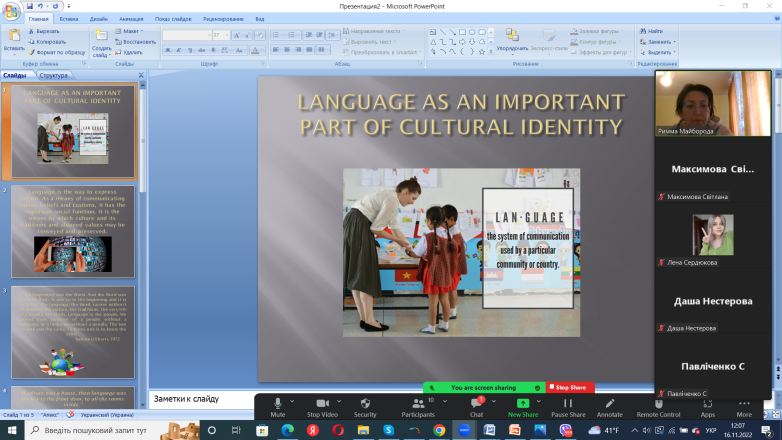This screenshot has width=782, height=440.
Task: Select the triangle shape in shapes gallery
Action: coord(433,42)
